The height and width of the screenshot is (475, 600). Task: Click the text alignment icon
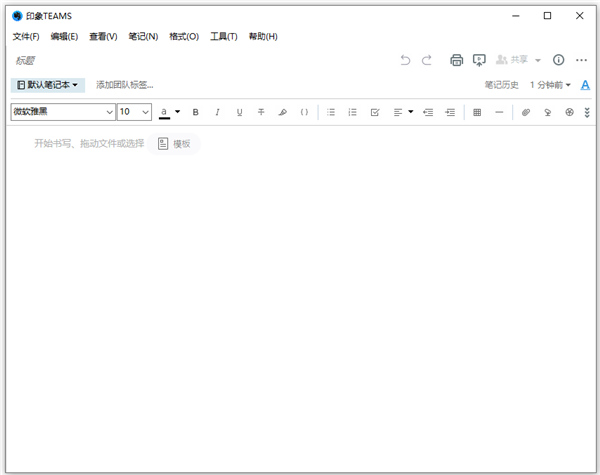[398, 112]
